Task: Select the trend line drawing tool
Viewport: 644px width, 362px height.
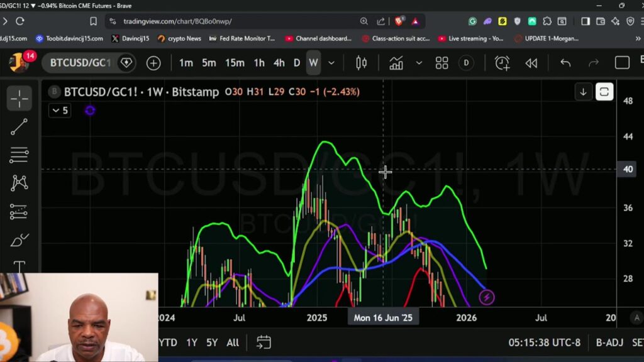Action: tap(19, 126)
